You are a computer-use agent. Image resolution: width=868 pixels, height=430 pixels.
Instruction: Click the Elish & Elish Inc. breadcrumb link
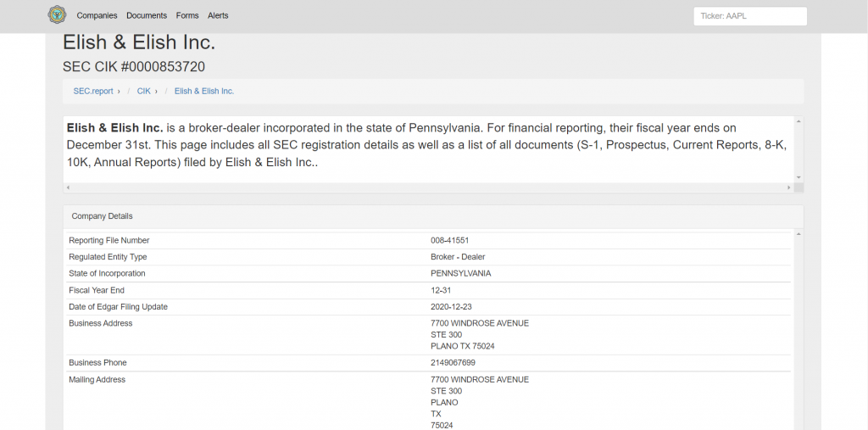pos(204,91)
